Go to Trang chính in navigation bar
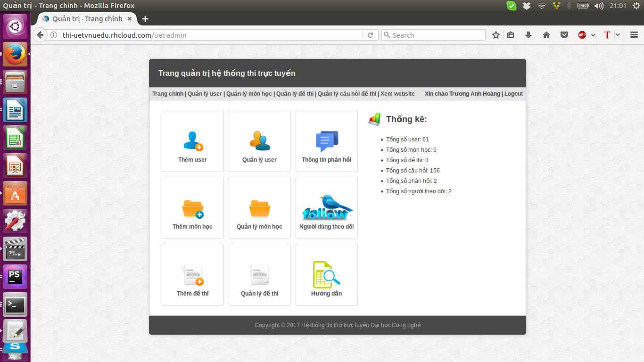The width and height of the screenshot is (644, 362). point(167,94)
